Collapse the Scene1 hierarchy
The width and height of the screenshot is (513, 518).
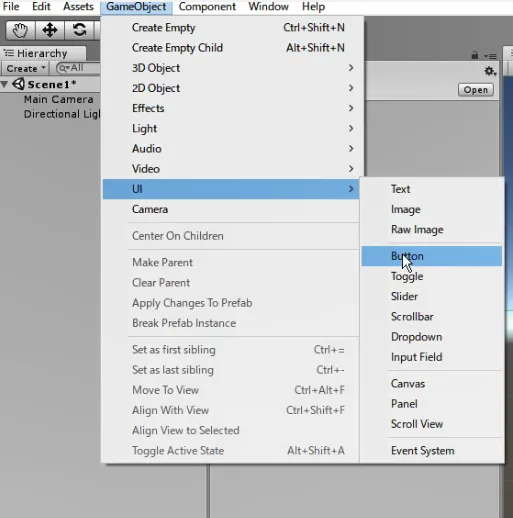pos(4,84)
